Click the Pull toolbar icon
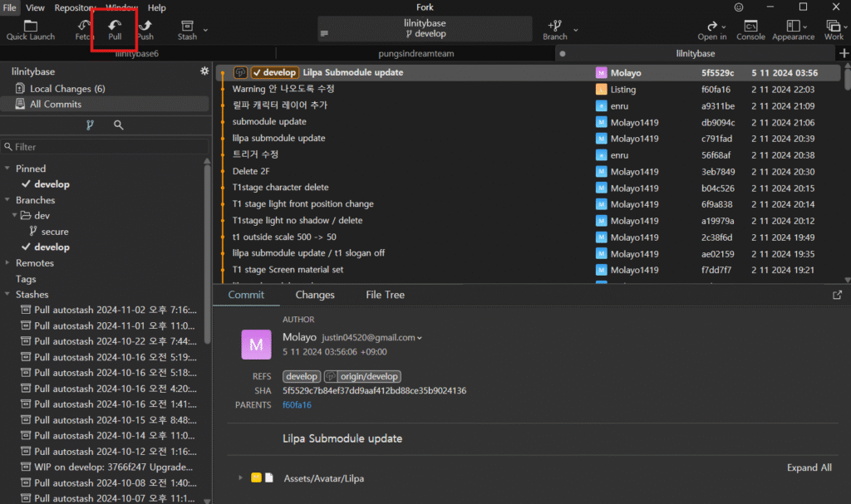 pos(115,29)
